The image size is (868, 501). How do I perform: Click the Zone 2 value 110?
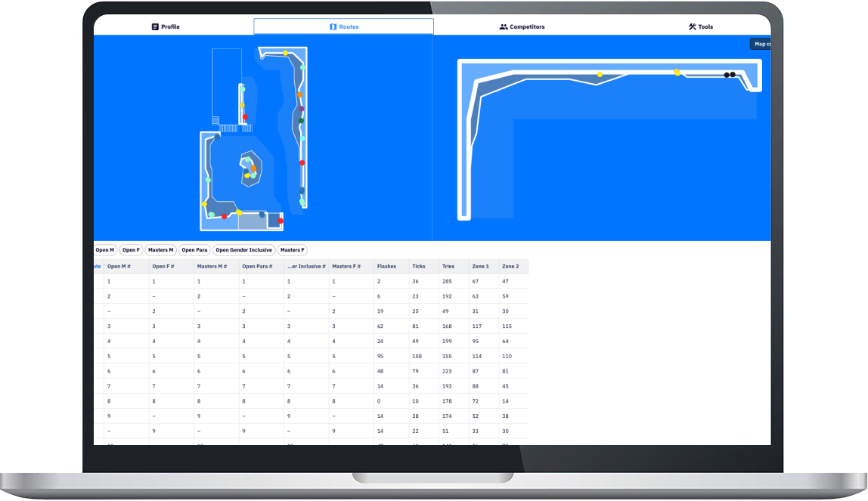507,356
